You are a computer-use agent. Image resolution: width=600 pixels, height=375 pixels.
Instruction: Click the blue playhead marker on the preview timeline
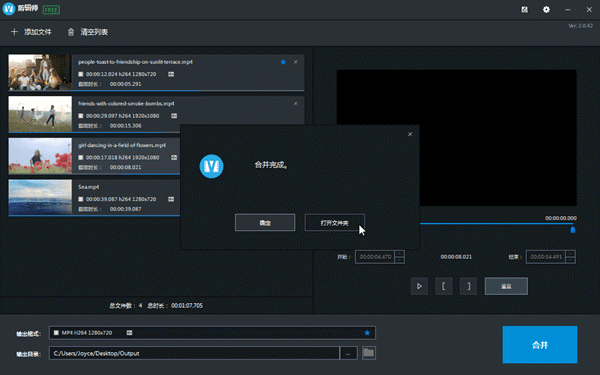(x=573, y=230)
